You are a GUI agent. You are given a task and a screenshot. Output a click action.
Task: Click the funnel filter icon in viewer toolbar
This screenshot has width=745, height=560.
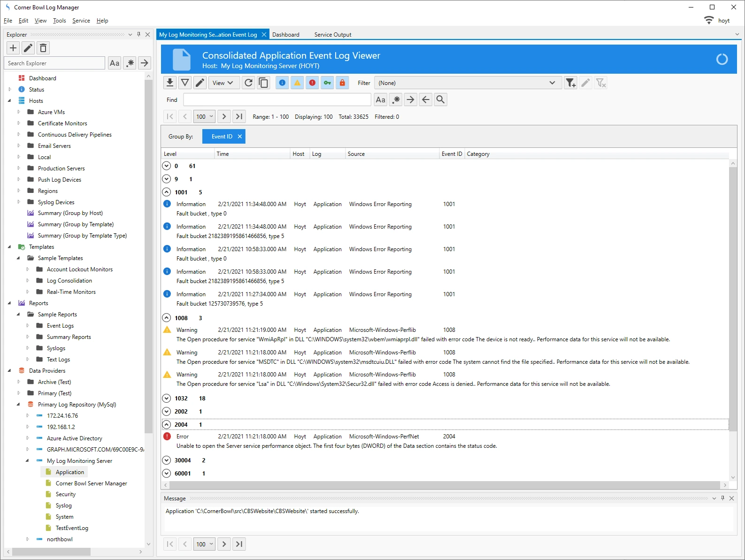(185, 83)
